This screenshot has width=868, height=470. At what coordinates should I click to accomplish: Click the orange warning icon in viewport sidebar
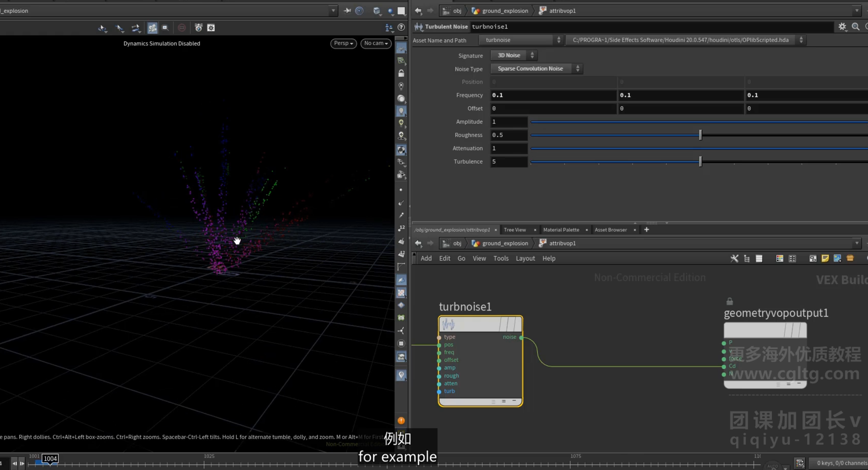pos(401,421)
